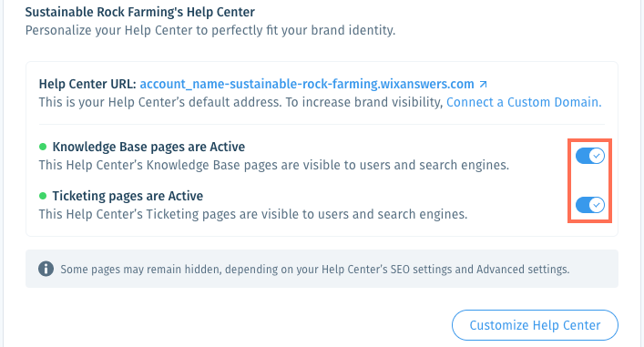Click the Ticketing visibility description text

coord(253,214)
